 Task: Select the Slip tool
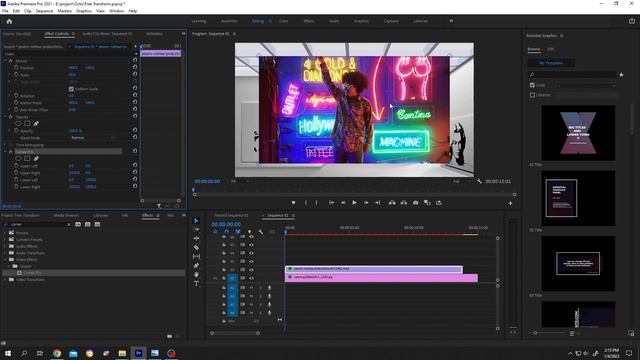tap(196, 256)
